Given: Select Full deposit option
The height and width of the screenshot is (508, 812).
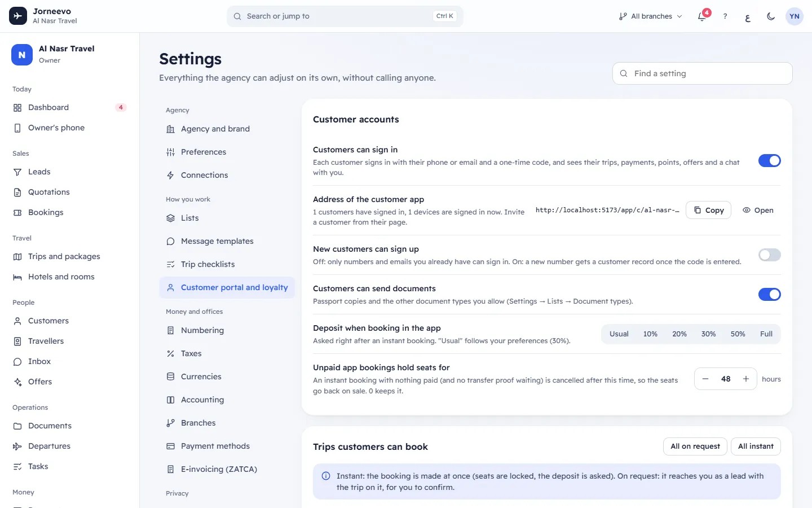Looking at the screenshot, I should (x=766, y=334).
